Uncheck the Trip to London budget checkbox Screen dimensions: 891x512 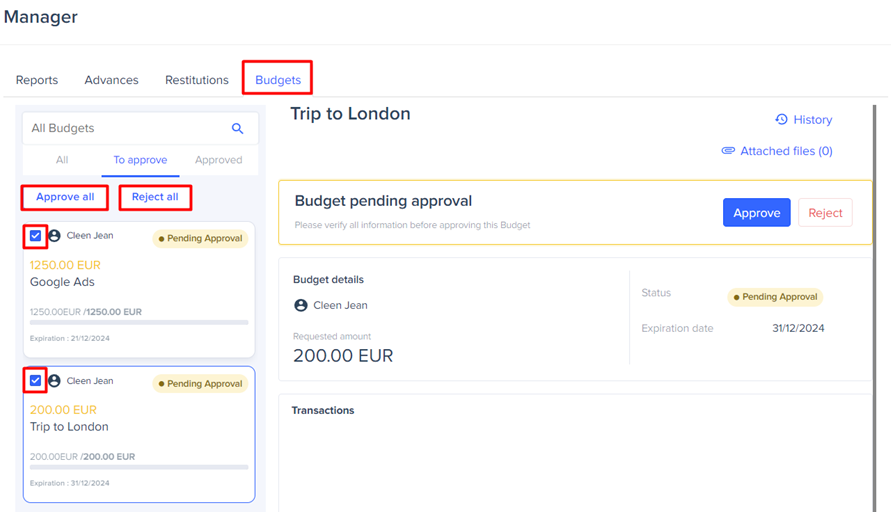[x=35, y=381]
